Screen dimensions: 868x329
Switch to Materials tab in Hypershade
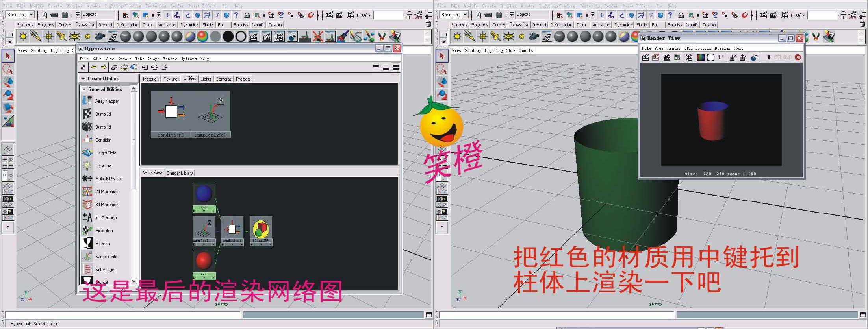[151, 79]
